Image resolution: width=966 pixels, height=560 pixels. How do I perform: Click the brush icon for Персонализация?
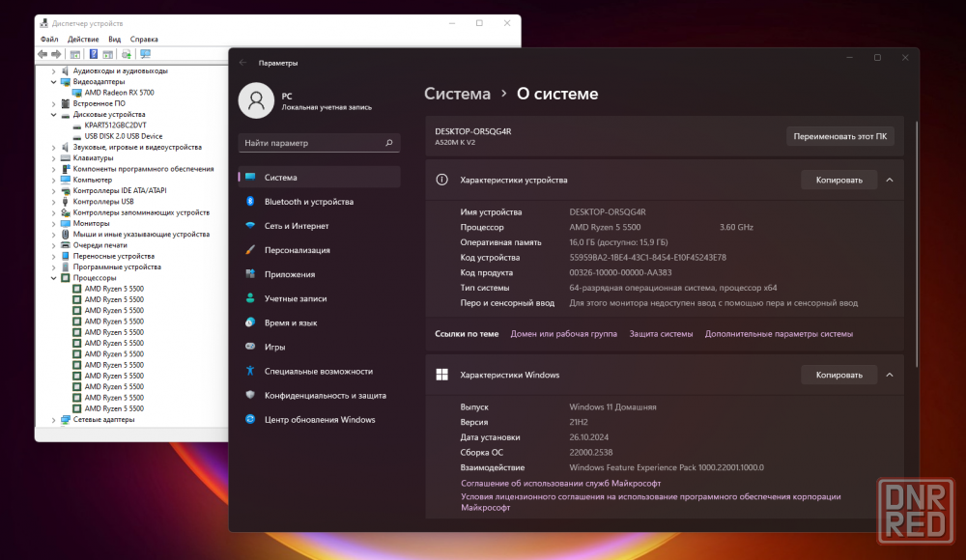[x=250, y=249]
